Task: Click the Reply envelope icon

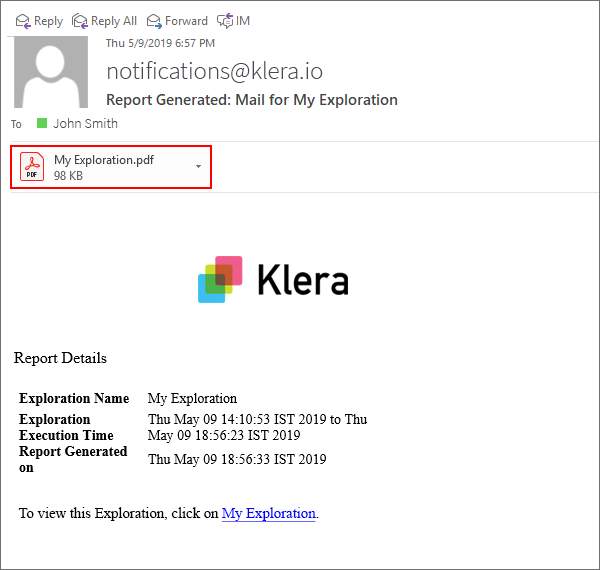Action: click(x=23, y=21)
